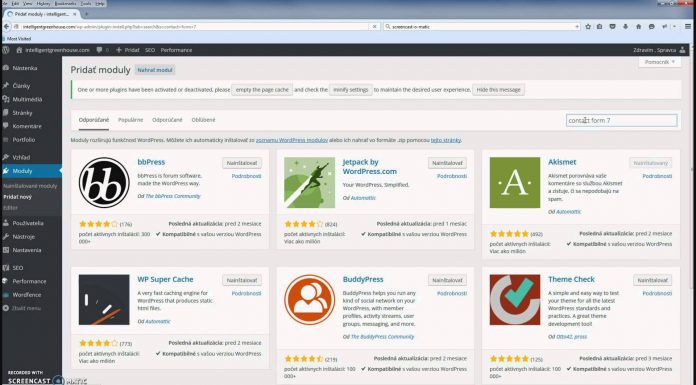Image resolution: width=696 pixels, height=385 pixels.
Task: Install BuddyPress via its Nainštalovať button
Action: 447,280
